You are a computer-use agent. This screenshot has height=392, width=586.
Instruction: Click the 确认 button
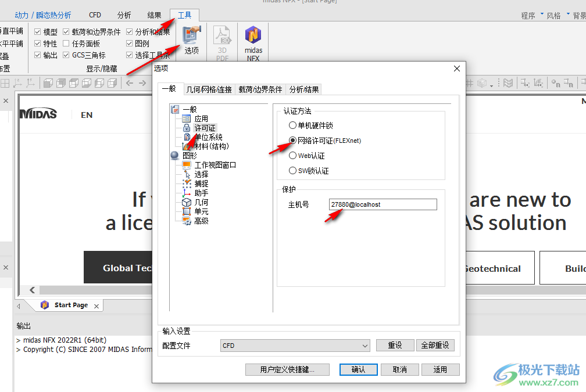(358, 369)
